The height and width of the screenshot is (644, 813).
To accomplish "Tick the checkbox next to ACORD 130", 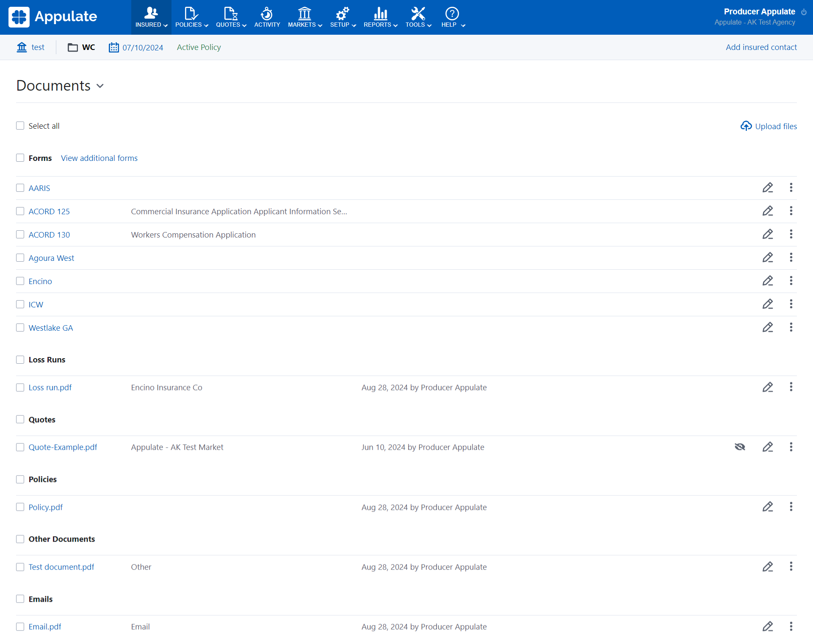I will tap(20, 235).
